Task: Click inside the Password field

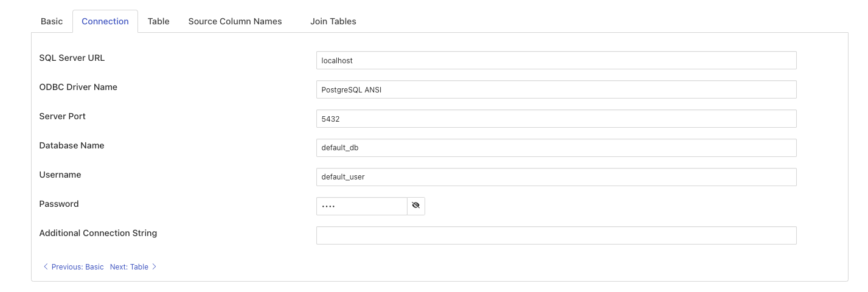Action: click(361, 206)
